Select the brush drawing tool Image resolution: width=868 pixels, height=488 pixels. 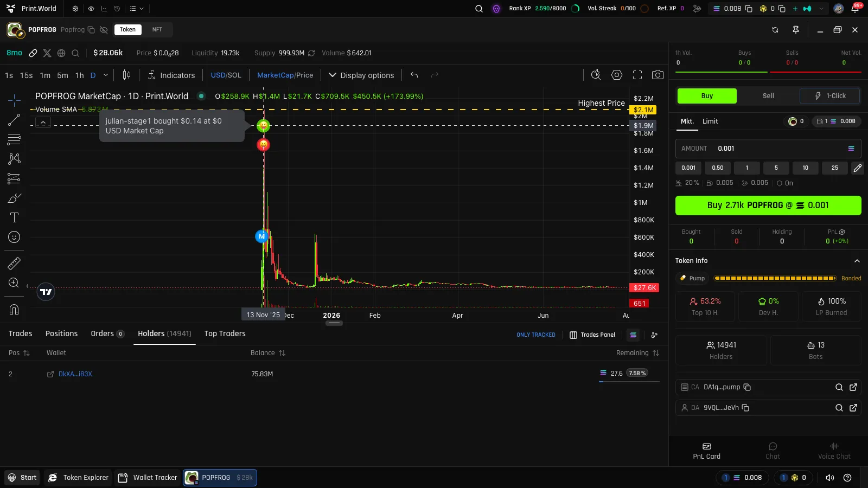coord(14,198)
